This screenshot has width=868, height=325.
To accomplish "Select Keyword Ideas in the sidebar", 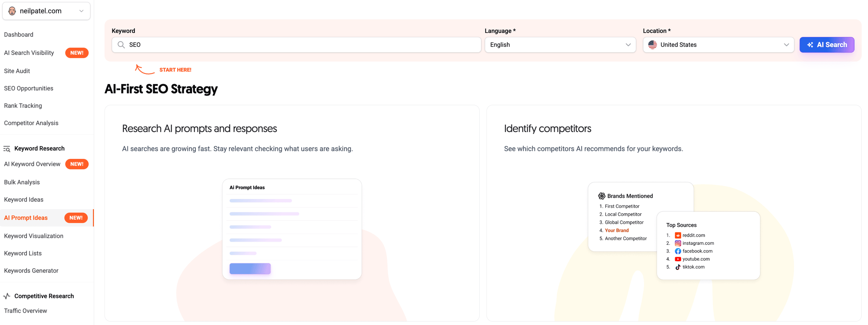I will click(x=24, y=199).
